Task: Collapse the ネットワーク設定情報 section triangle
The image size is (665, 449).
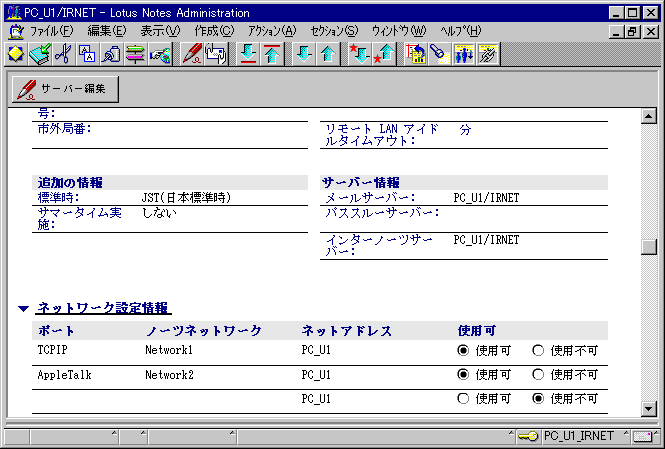Action: pos(24,309)
